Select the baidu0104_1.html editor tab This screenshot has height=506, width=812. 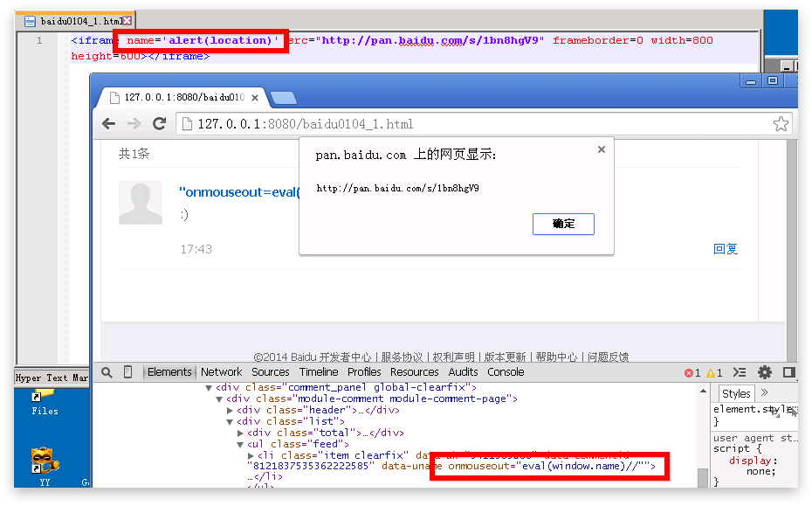(77, 21)
